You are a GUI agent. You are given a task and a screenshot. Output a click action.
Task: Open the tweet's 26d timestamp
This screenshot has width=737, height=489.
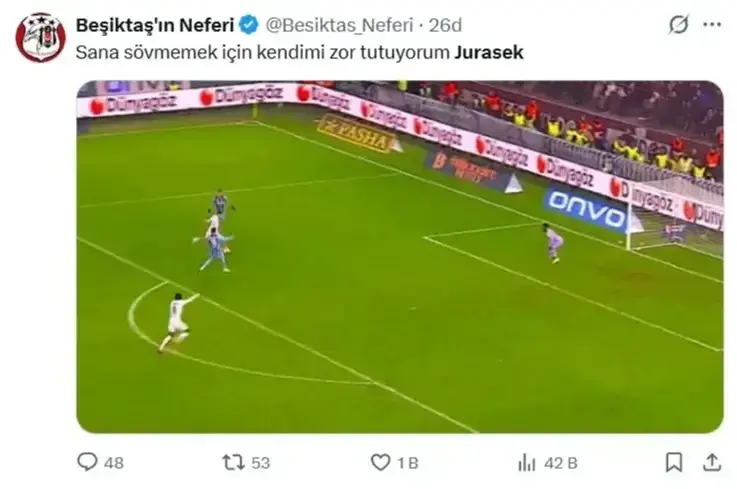(x=445, y=25)
